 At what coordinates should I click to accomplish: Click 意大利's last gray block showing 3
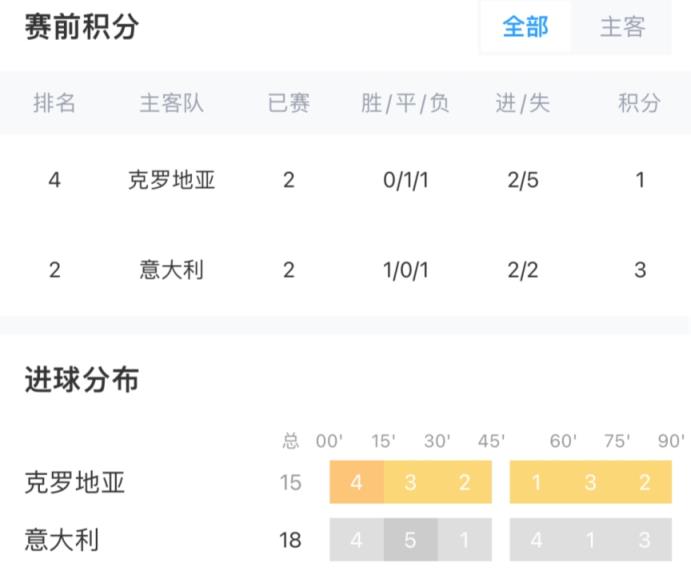[645, 541]
